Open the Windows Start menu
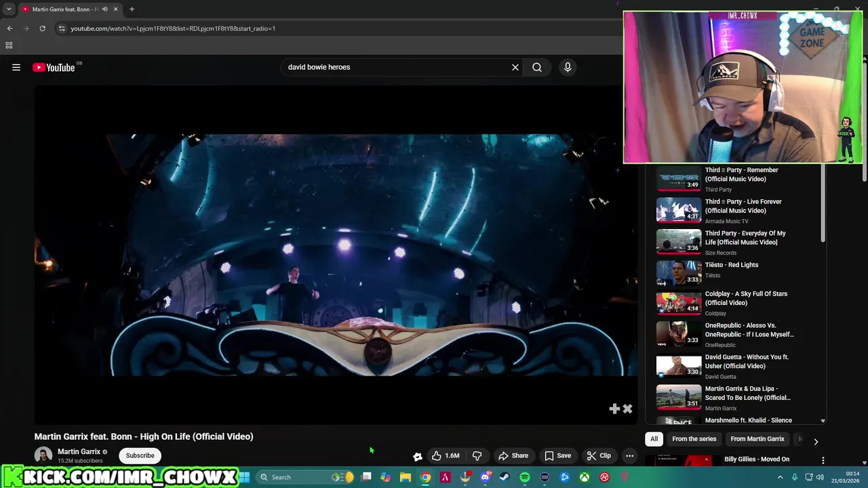This screenshot has height=488, width=868. 245,477
